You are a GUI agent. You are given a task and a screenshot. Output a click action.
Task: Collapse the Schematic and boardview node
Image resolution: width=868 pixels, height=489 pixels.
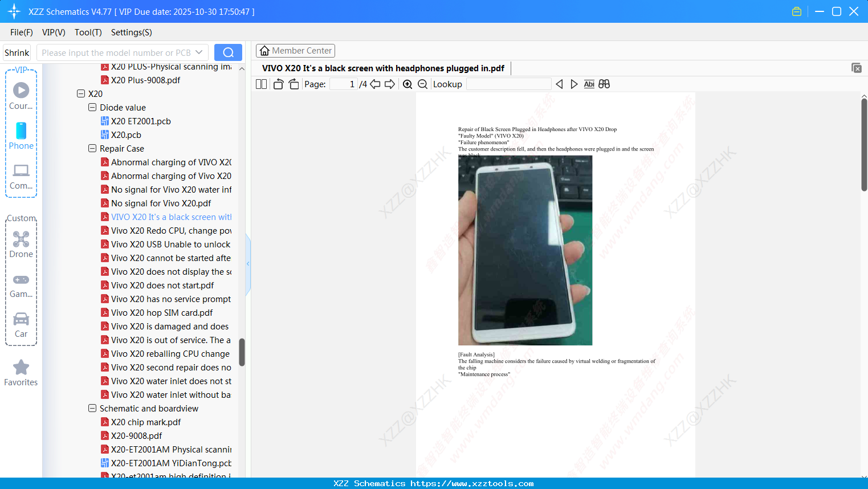[92, 408]
